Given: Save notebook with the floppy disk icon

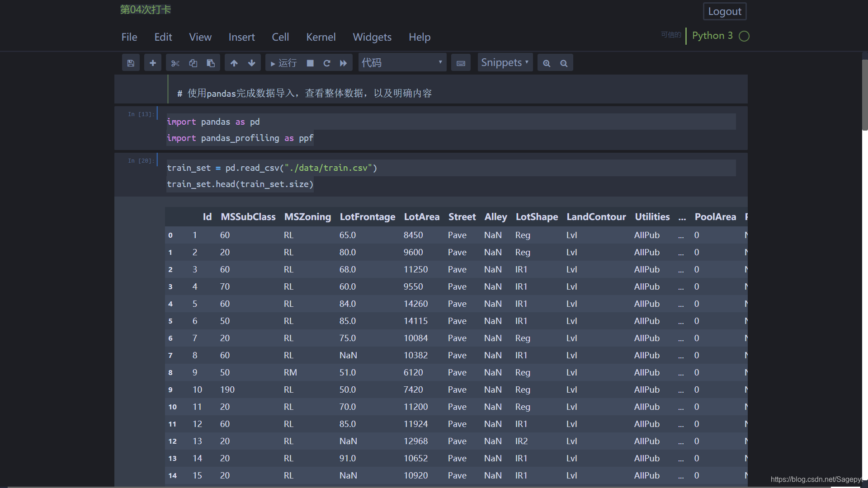Looking at the screenshot, I should [x=131, y=63].
